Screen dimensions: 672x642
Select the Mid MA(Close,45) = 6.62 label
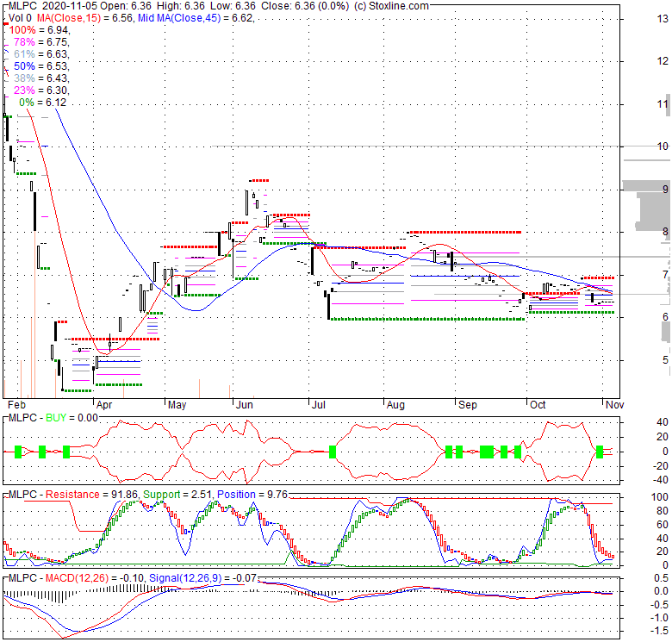click(196, 18)
